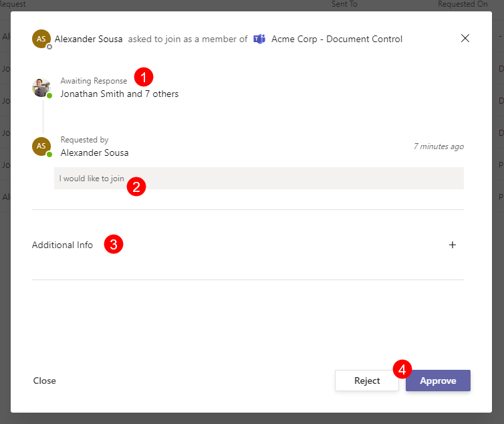Click 'asked to join as a member of' text

tap(188, 39)
